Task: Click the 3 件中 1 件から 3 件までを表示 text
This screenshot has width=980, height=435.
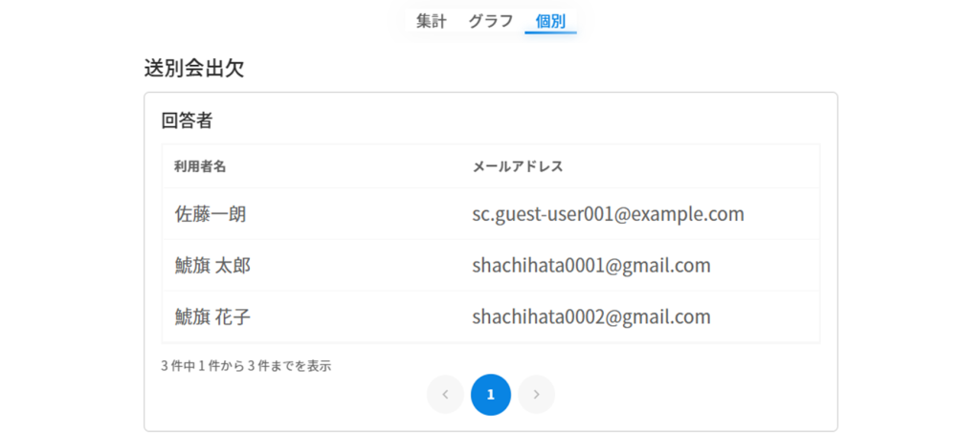Action: click(246, 365)
